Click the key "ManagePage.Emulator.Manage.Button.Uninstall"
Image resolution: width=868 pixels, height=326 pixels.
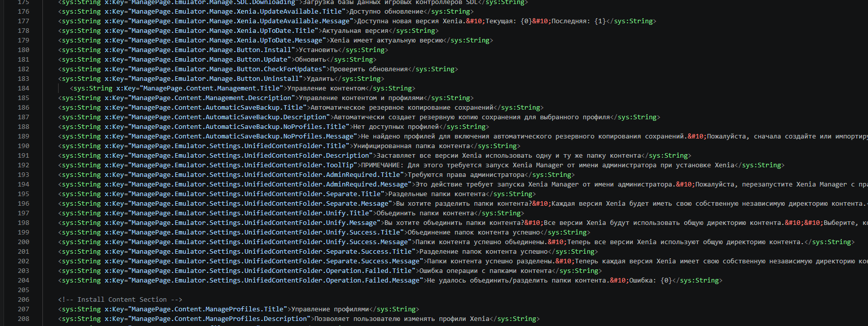coord(216,78)
